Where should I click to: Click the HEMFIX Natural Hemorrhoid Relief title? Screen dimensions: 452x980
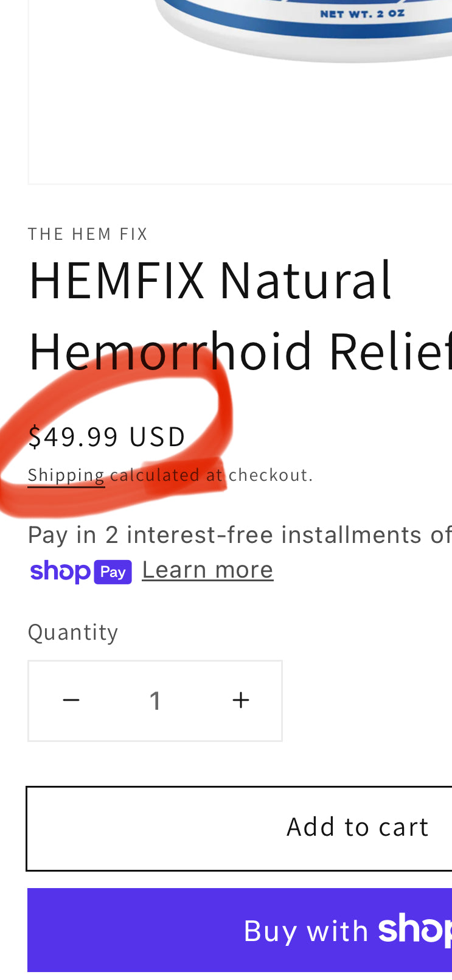(x=240, y=315)
